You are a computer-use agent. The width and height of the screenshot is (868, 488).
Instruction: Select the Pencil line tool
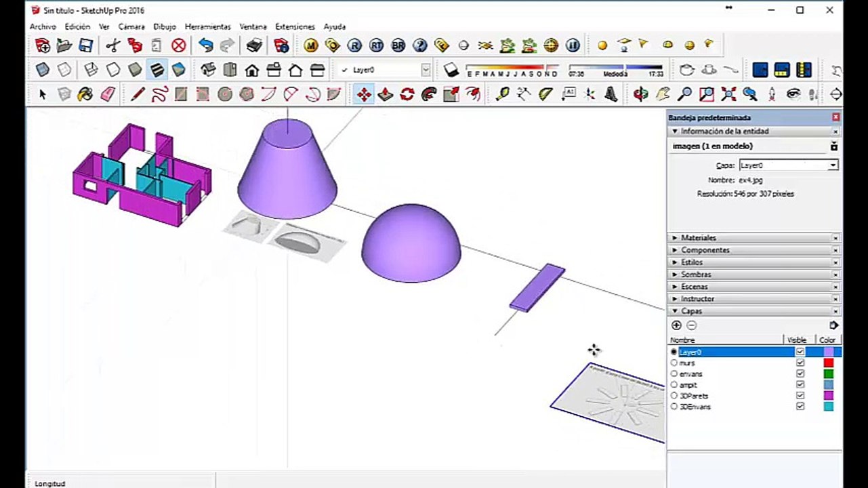coord(138,94)
